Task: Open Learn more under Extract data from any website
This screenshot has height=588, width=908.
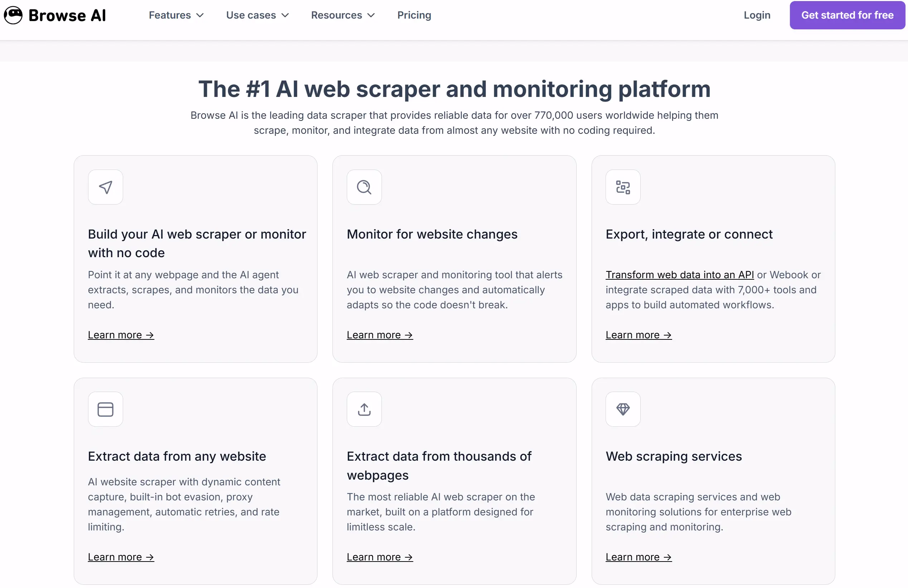Action: [x=121, y=557]
